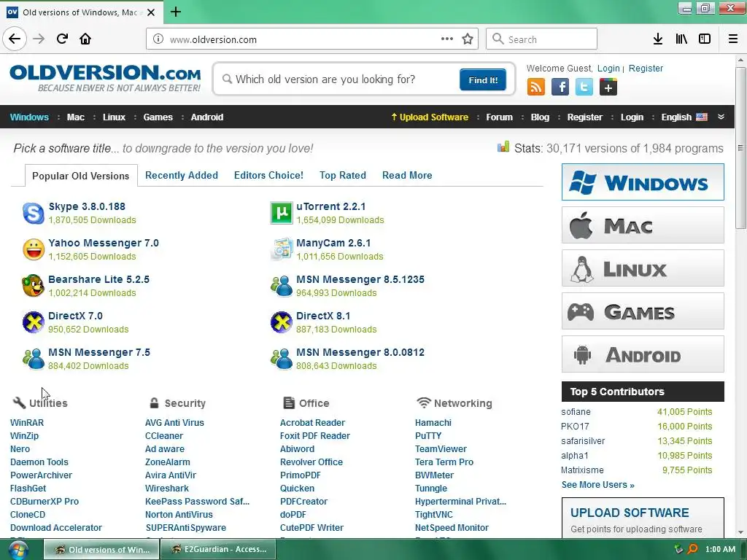
Task: Click the large Mac platform button
Action: coord(643,225)
